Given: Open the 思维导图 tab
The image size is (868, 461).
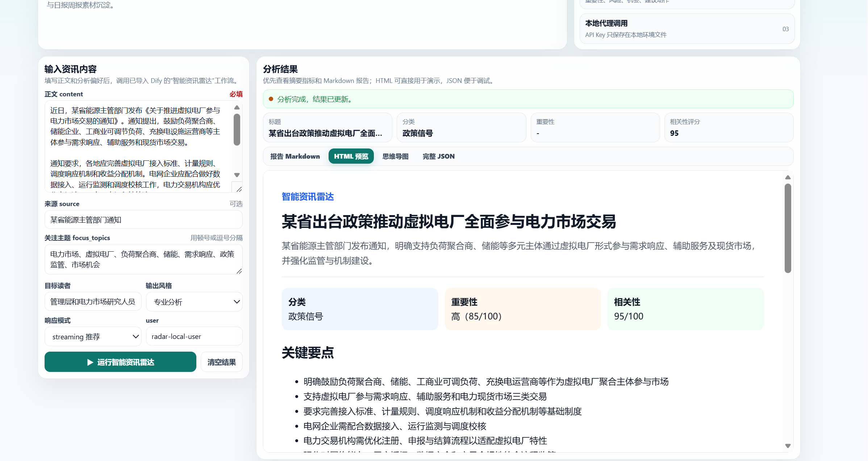Looking at the screenshot, I should 395,156.
